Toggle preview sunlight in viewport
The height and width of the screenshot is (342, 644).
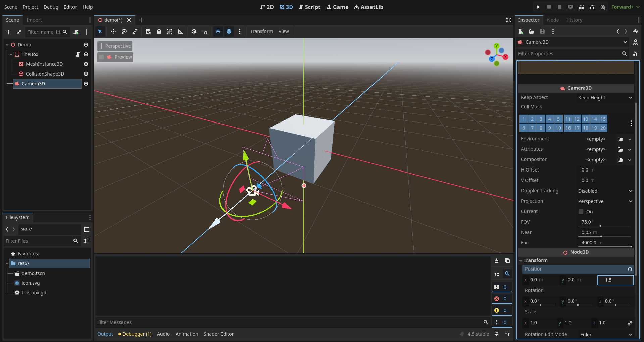(x=218, y=31)
